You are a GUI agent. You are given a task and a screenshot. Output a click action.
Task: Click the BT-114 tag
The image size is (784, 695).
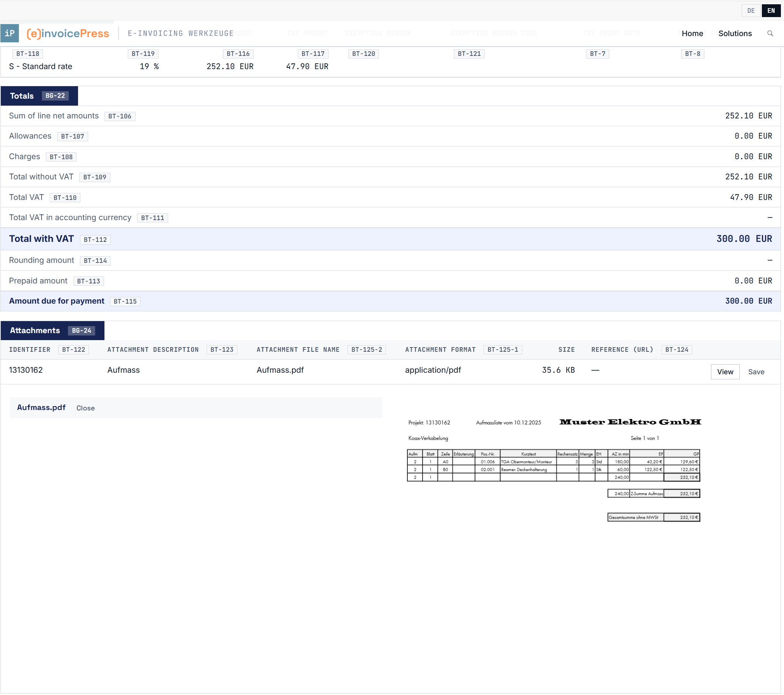point(95,261)
